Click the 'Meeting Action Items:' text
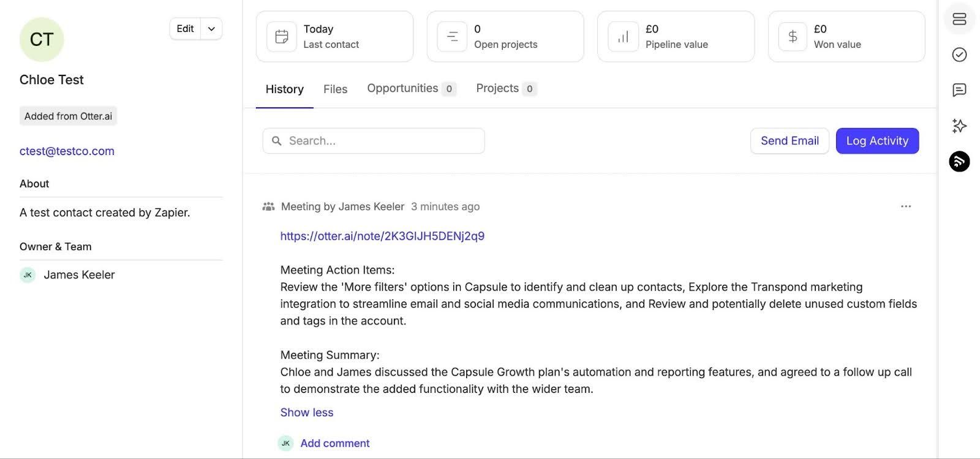Image resolution: width=980 pixels, height=459 pixels. coord(337,270)
